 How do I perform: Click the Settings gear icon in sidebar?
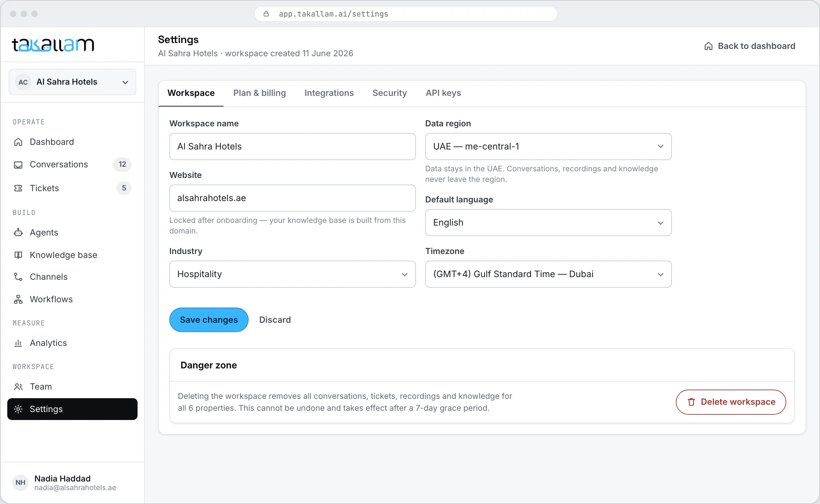[18, 409]
